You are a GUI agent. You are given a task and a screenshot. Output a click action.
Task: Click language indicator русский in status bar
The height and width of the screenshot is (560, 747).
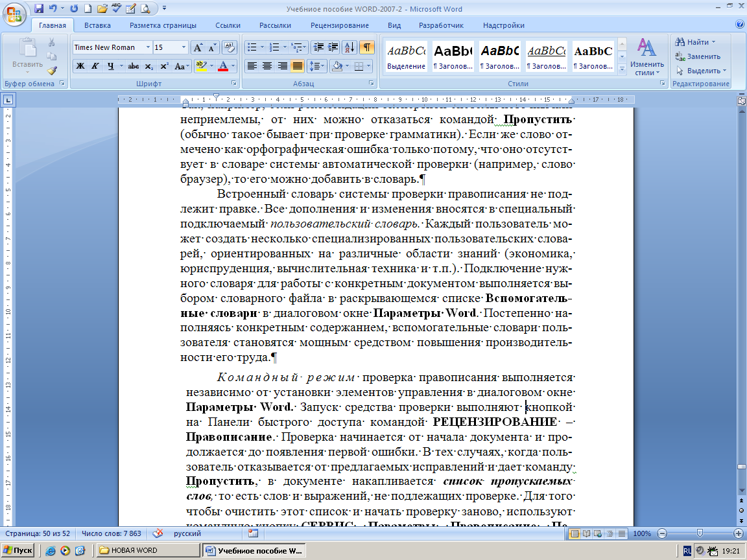click(x=187, y=533)
